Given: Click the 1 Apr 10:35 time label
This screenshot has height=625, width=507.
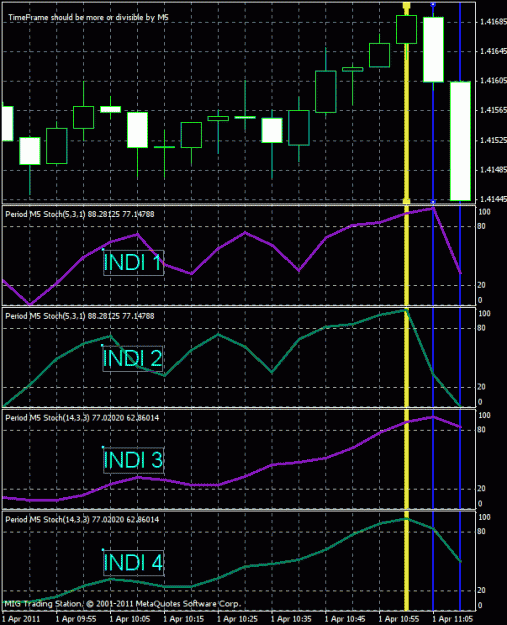Looking at the screenshot, I should click(x=291, y=619).
